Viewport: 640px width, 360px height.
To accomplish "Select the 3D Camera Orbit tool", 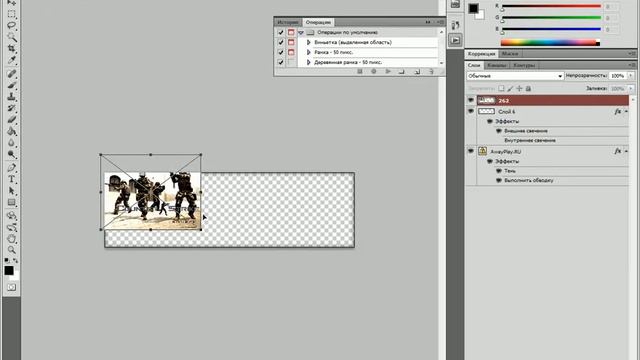I will [x=11, y=227].
